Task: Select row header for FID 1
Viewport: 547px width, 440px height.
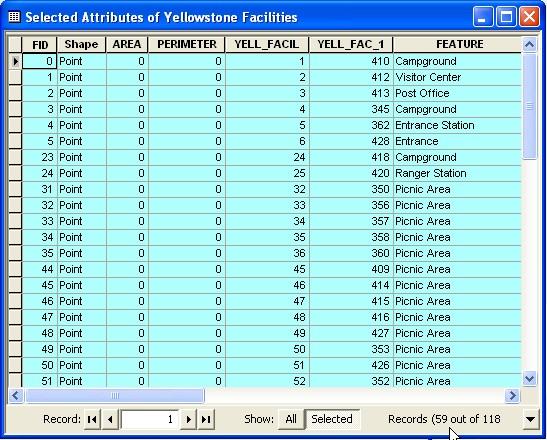Action: (x=15, y=77)
